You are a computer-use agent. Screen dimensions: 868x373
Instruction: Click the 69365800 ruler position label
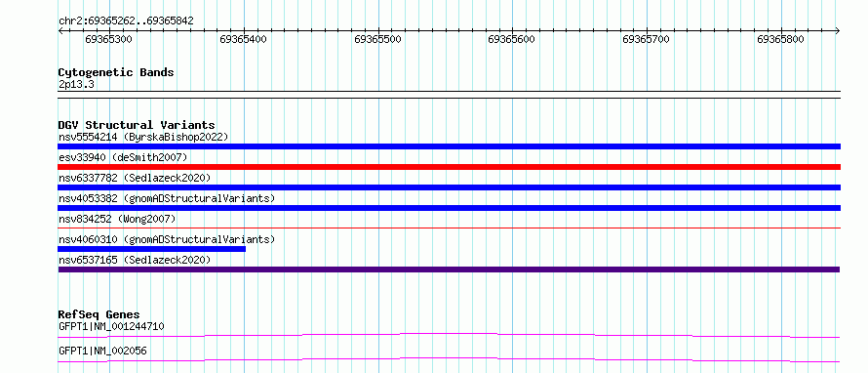click(780, 39)
